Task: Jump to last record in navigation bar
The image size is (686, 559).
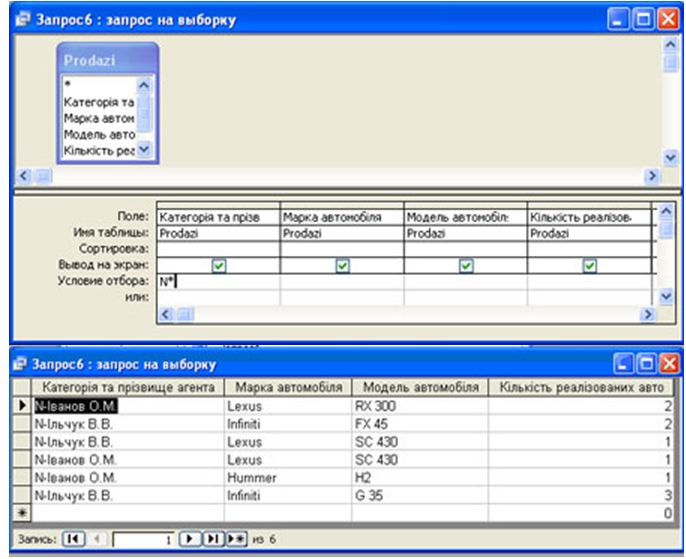Action: coord(211,539)
